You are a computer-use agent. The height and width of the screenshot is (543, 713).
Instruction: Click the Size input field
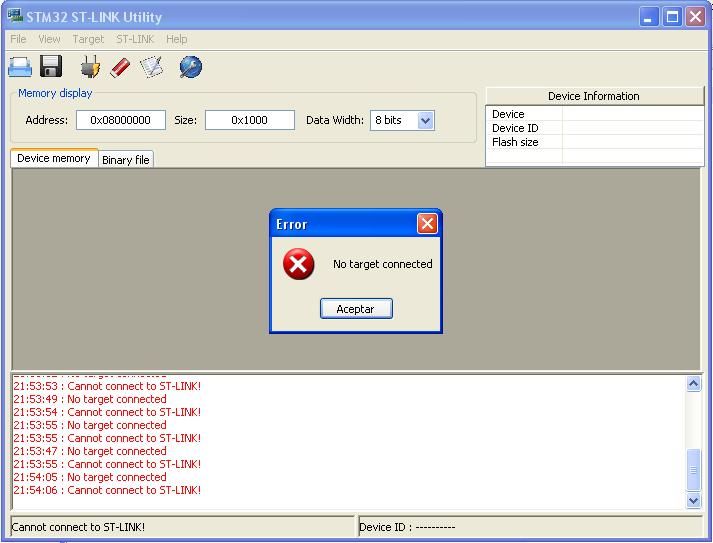(250, 120)
